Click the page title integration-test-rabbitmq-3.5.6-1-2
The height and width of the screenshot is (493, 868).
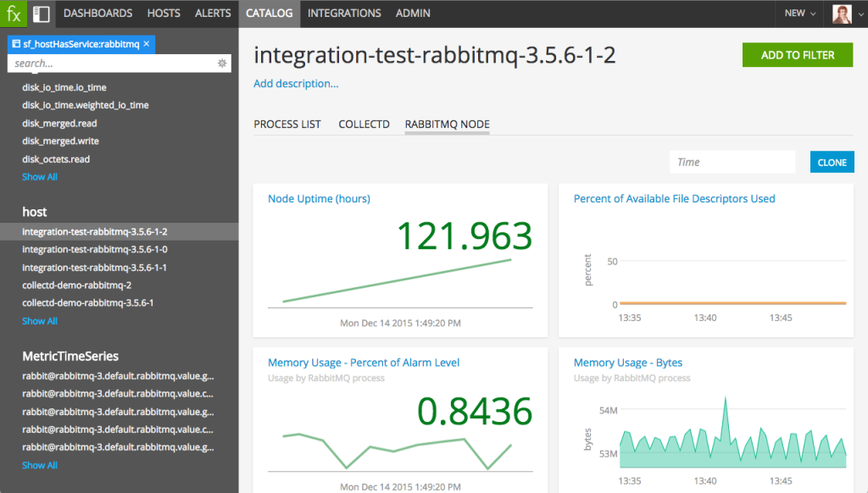pyautogui.click(x=435, y=55)
